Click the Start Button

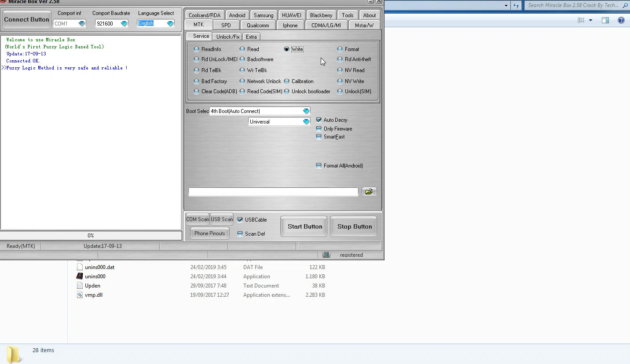click(x=304, y=226)
